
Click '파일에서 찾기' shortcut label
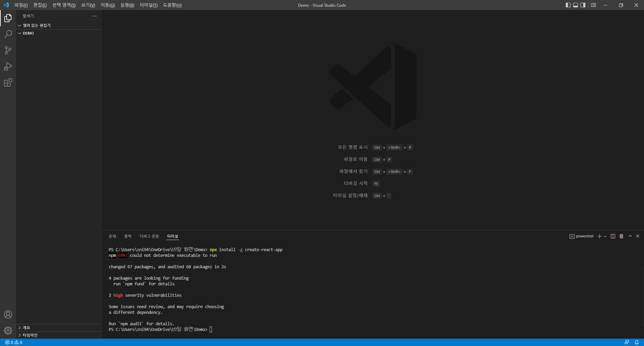[x=353, y=171]
